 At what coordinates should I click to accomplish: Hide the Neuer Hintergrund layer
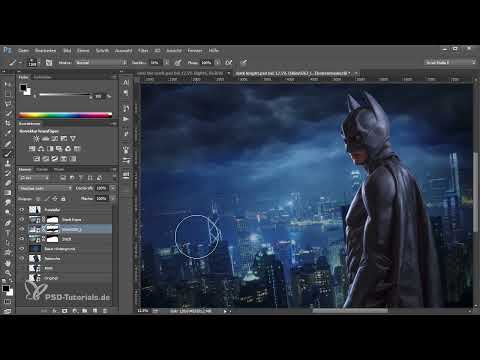[x=22, y=249]
